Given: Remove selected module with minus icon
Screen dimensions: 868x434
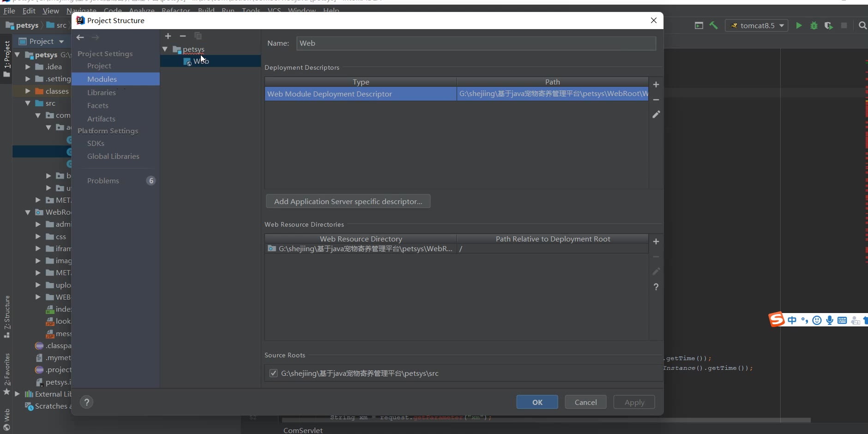Looking at the screenshot, I should click(x=183, y=36).
